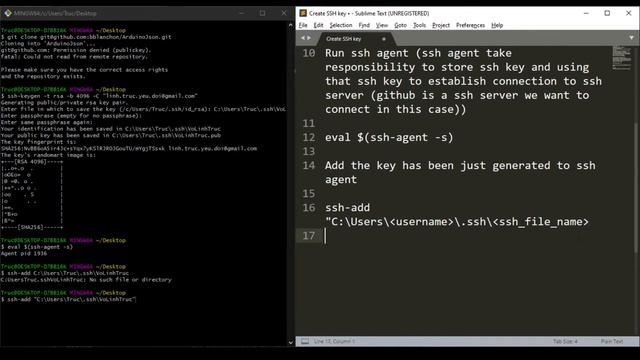Open the Find menu
The width and height of the screenshot is (640, 360).
click(x=364, y=25)
